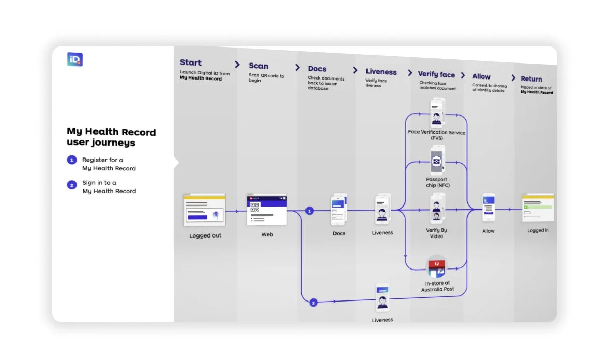The height and width of the screenshot is (364, 596).
Task: Click the "Face Verification Service (FVS)" label
Action: pos(437,135)
